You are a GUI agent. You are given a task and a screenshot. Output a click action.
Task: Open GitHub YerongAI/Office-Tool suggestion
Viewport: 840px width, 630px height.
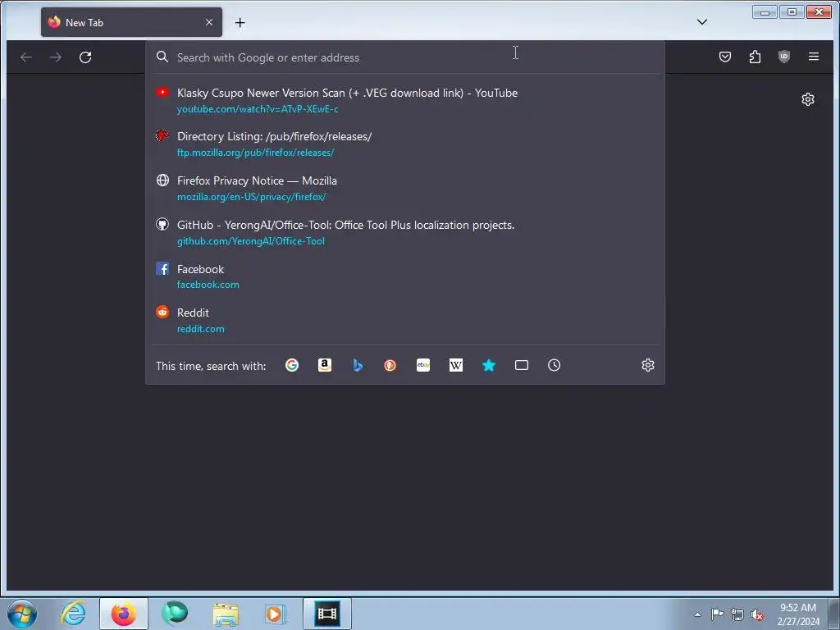point(405,232)
